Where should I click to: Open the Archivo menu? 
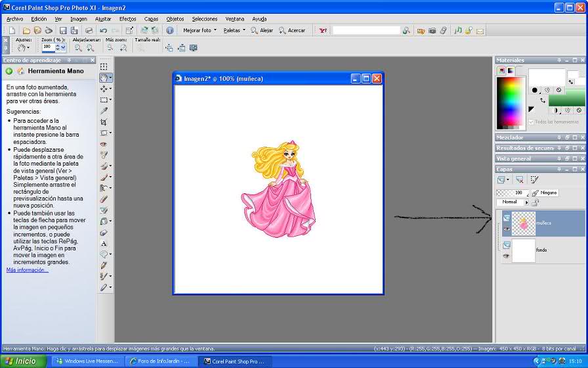(14, 19)
